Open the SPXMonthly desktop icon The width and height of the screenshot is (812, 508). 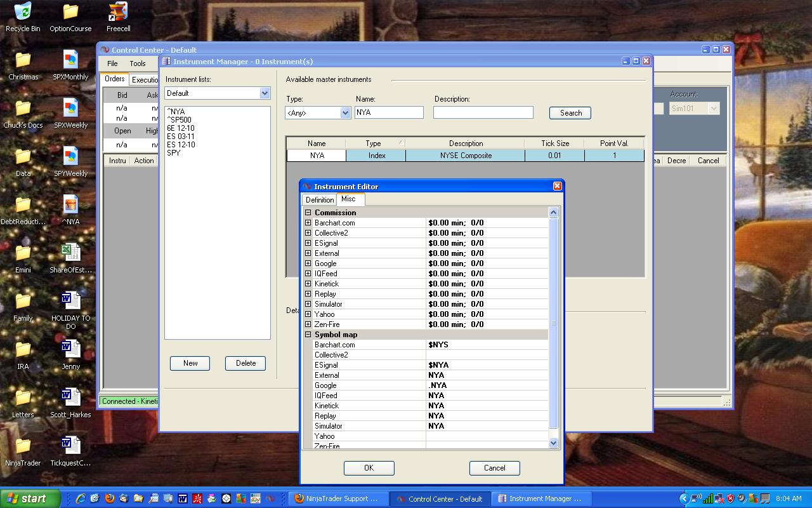[x=70, y=60]
